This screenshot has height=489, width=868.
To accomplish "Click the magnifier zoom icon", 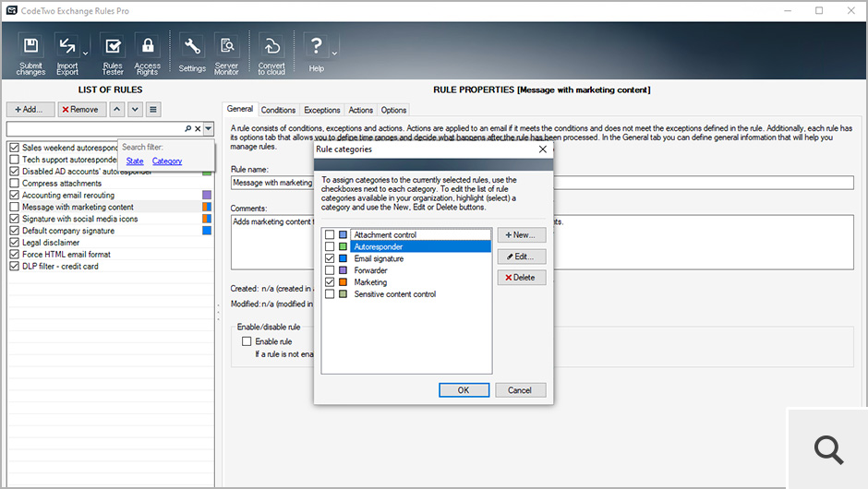I will [828, 449].
